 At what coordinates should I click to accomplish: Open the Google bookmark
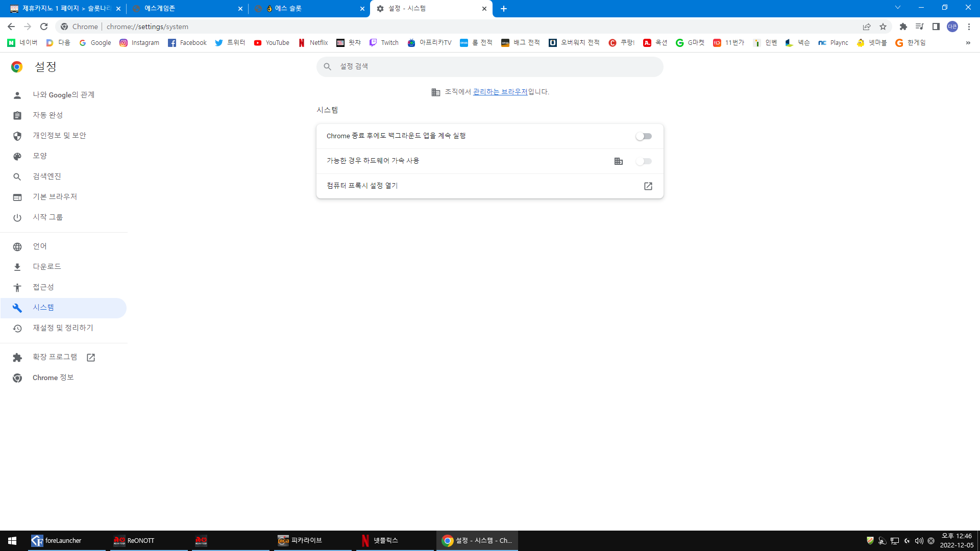pyautogui.click(x=95, y=43)
